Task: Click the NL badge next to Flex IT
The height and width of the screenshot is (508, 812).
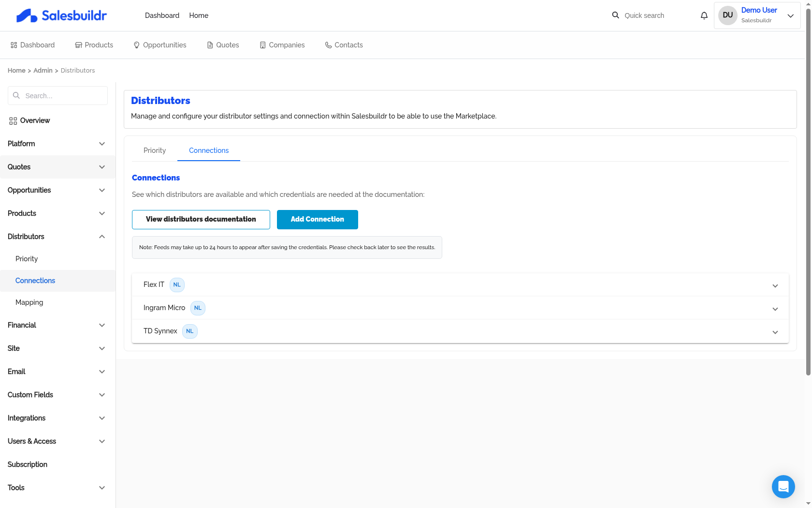Action: [x=177, y=284]
